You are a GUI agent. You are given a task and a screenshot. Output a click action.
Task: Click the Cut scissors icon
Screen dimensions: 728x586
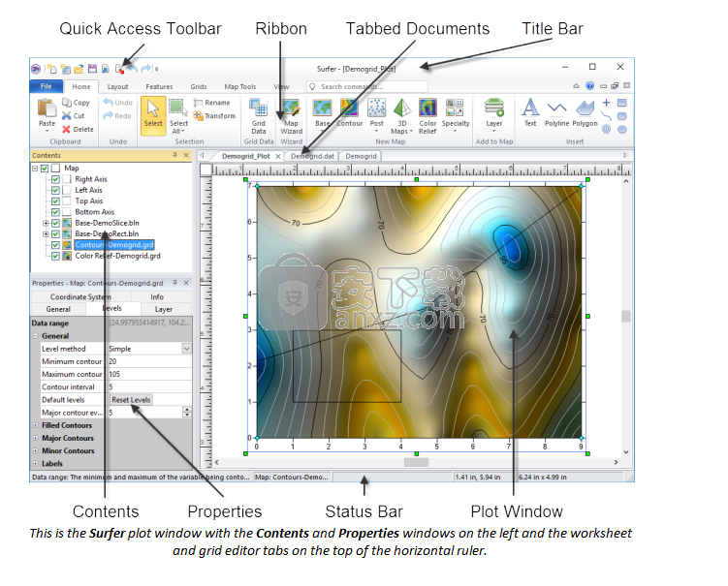coord(67,116)
